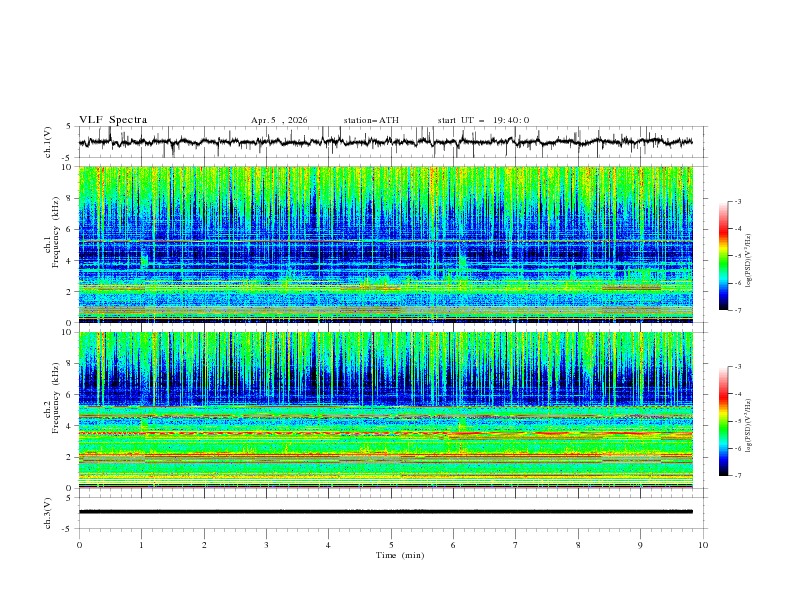Click the ch.1 spectrogram panel
792x612 pixels.
[x=385, y=244]
